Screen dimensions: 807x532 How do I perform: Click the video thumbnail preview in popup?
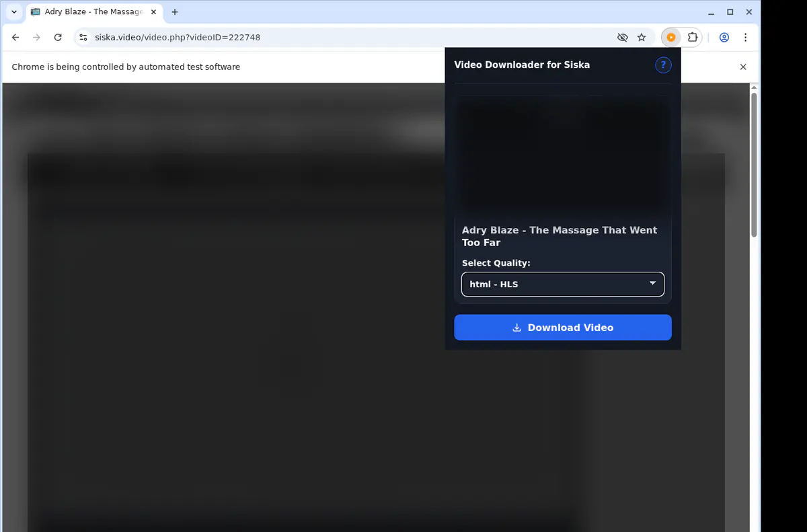point(563,157)
